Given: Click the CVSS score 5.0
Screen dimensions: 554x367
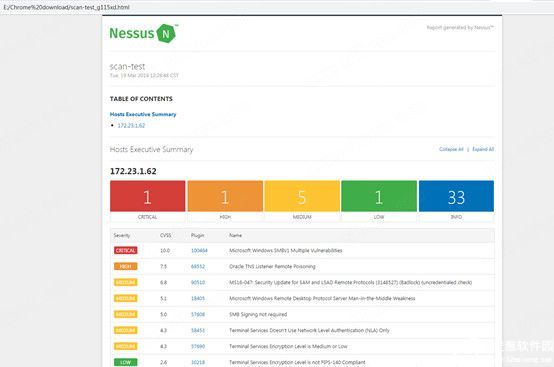Looking at the screenshot, I should (163, 314).
